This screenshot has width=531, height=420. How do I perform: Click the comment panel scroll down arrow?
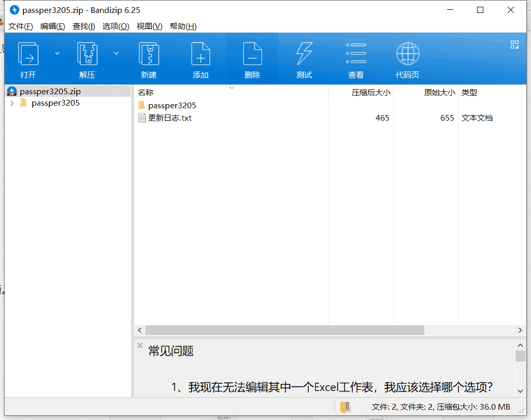click(521, 391)
